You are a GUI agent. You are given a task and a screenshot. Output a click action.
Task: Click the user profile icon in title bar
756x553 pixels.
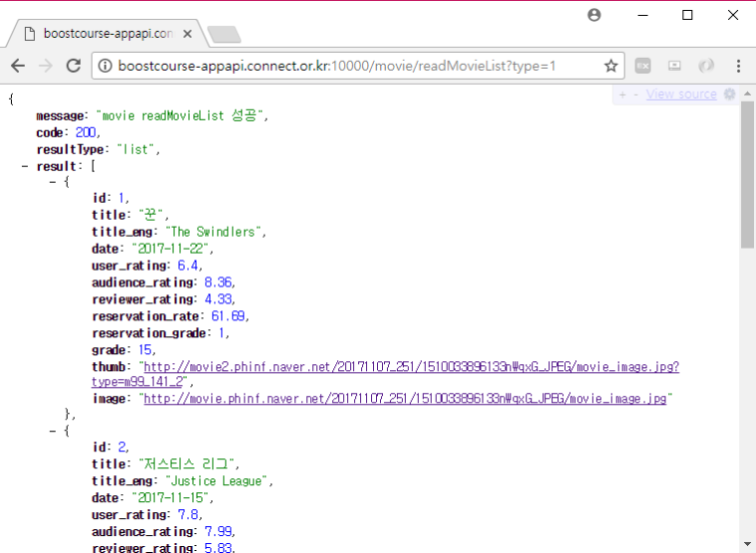[594, 15]
